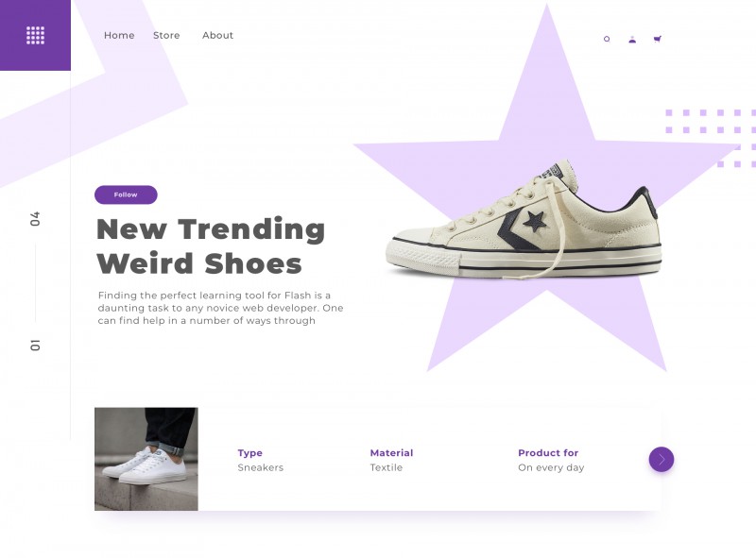Select slide number 04 indicator
756x558 pixels.
[x=35, y=218]
